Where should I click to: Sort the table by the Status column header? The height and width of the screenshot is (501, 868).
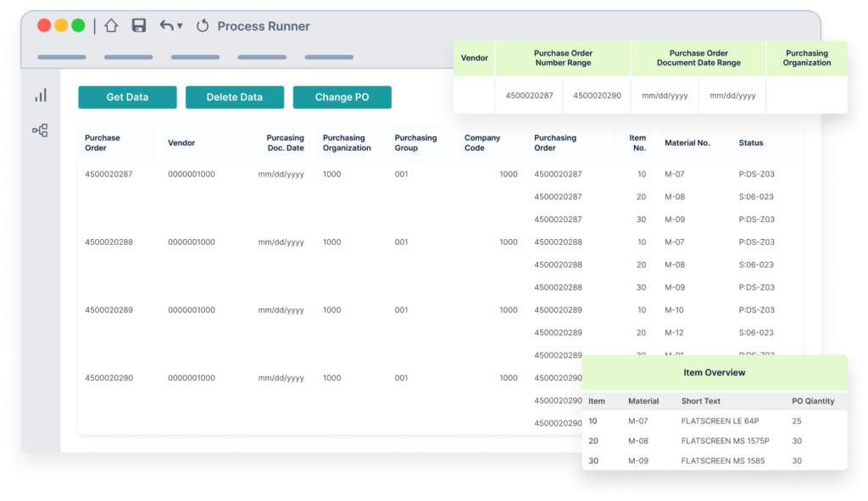[x=750, y=142]
